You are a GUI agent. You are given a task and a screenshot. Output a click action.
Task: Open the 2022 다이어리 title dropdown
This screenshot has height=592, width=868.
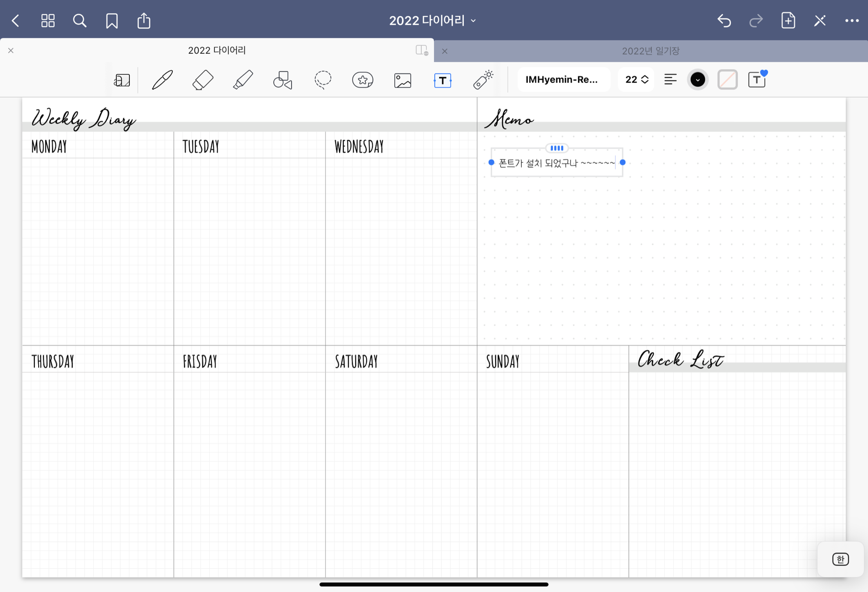433,20
